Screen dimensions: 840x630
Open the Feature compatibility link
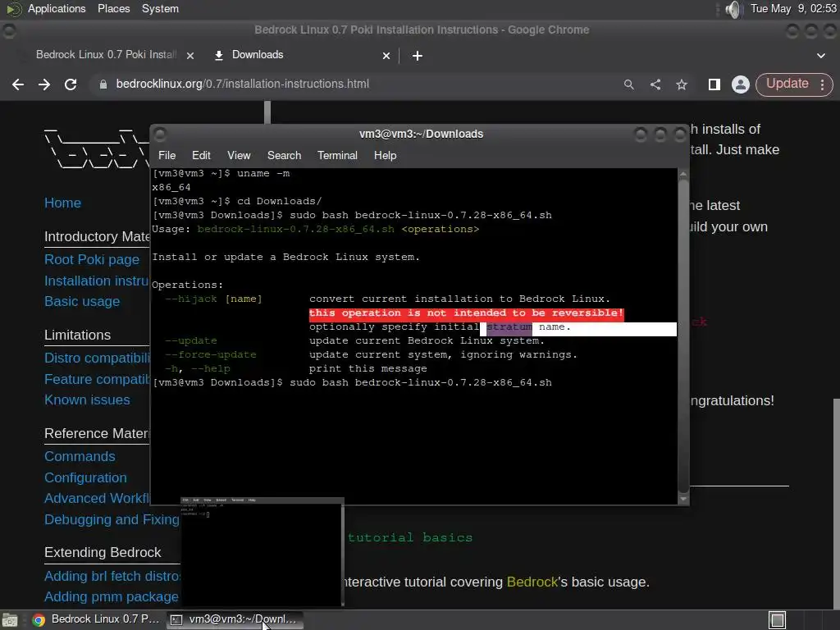(97, 379)
